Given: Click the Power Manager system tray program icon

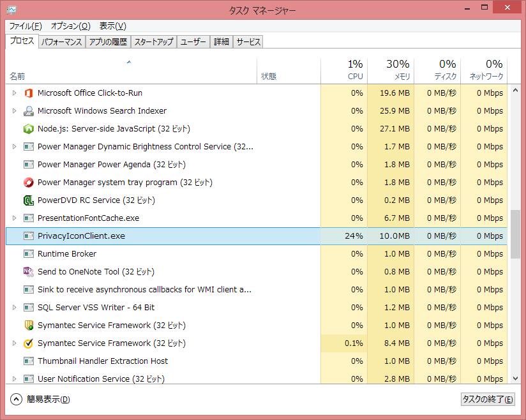Looking at the screenshot, I should 28,183.
